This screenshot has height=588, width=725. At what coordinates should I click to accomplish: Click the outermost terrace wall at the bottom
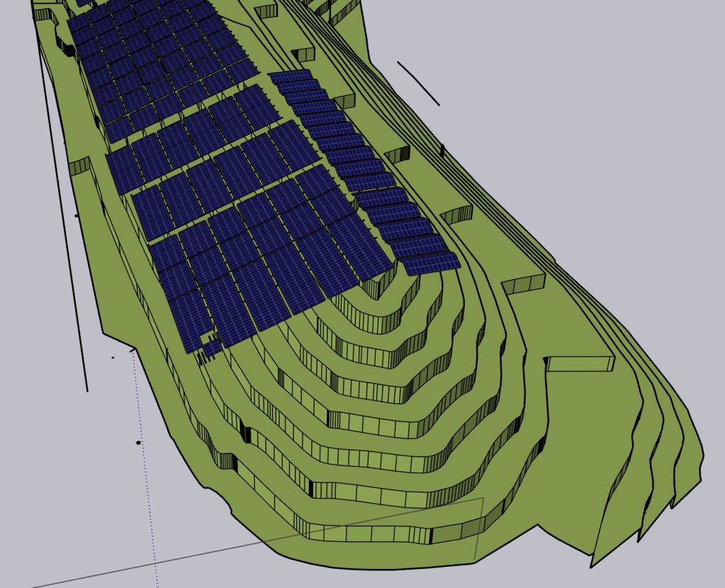pos(369,534)
